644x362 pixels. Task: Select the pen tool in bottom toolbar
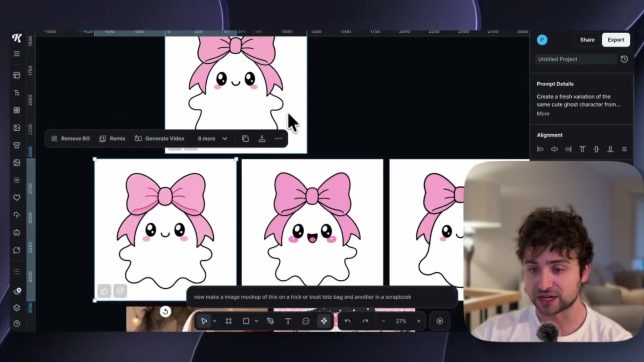click(x=271, y=321)
